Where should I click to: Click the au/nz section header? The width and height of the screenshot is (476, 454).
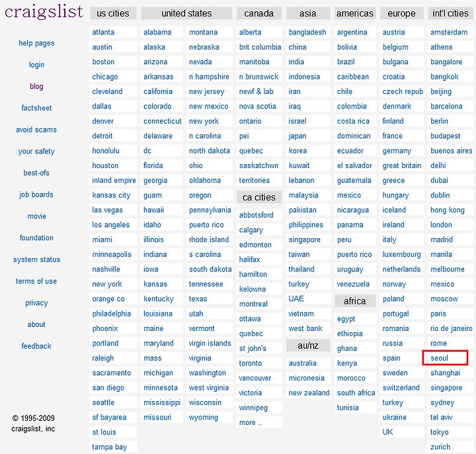308,345
